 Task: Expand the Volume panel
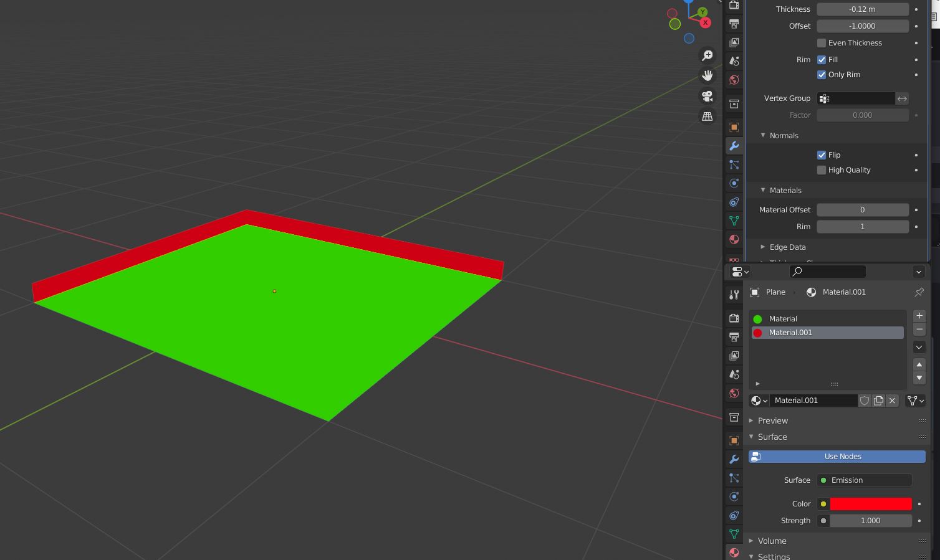tap(751, 541)
